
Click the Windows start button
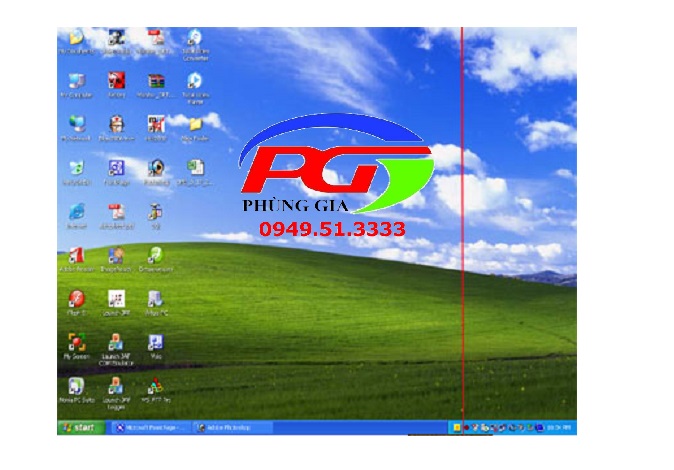80,427
